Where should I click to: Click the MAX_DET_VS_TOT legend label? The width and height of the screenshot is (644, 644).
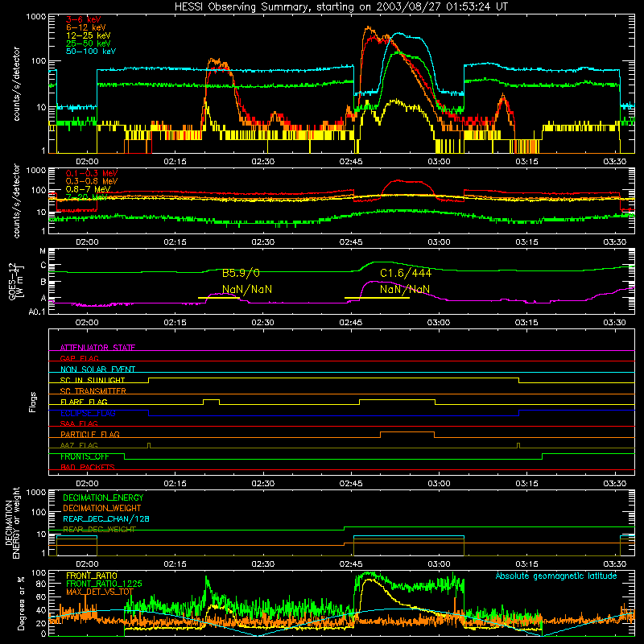point(99,592)
